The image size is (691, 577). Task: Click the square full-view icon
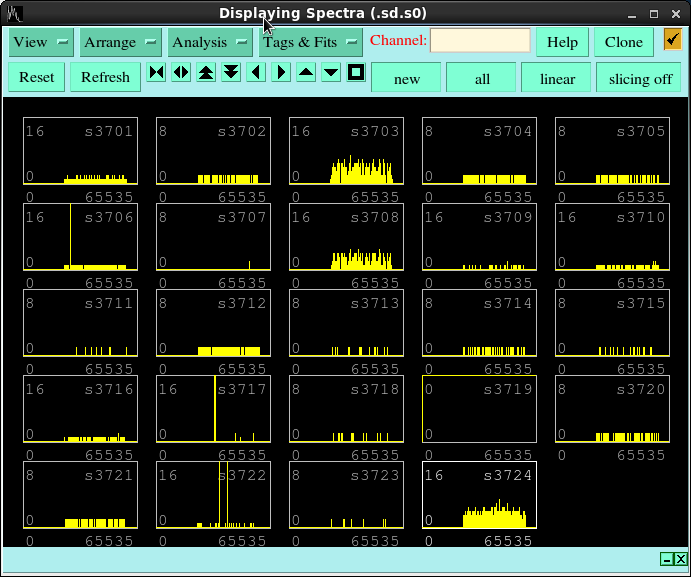356,73
